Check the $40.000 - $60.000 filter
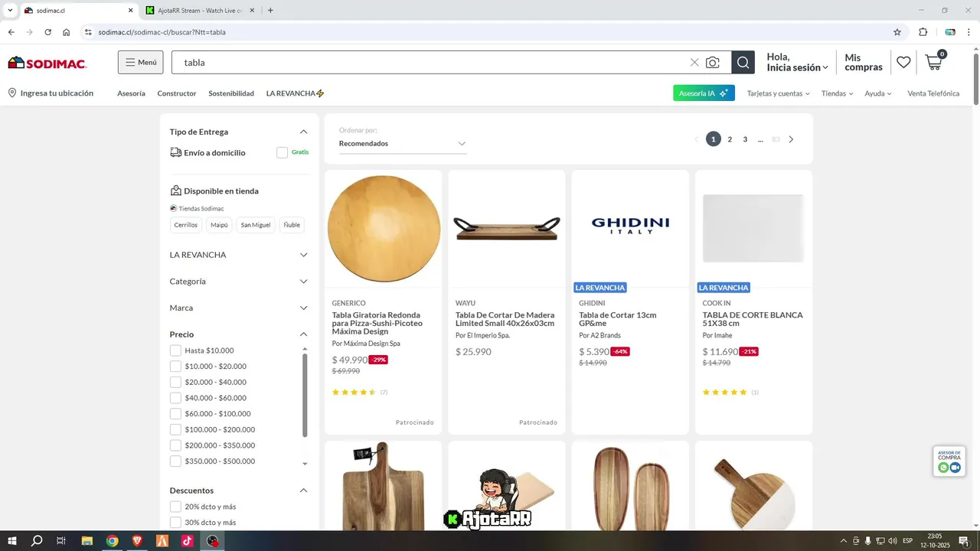Screen dimensions: 980x551 coord(175,398)
